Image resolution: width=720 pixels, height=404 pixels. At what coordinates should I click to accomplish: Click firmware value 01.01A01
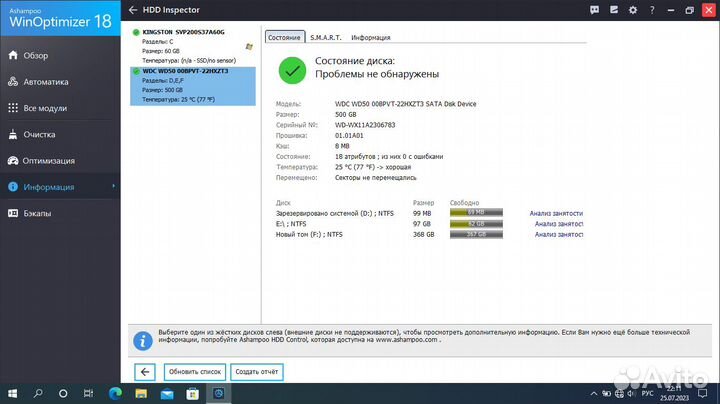[x=349, y=135]
